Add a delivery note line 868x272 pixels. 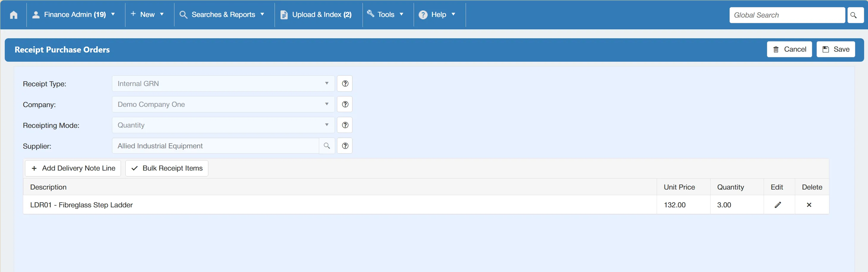click(x=73, y=168)
